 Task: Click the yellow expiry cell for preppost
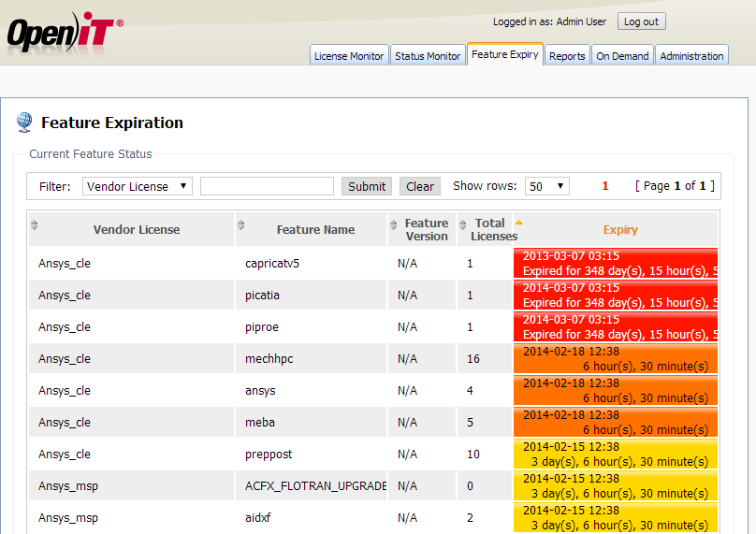(x=616, y=454)
